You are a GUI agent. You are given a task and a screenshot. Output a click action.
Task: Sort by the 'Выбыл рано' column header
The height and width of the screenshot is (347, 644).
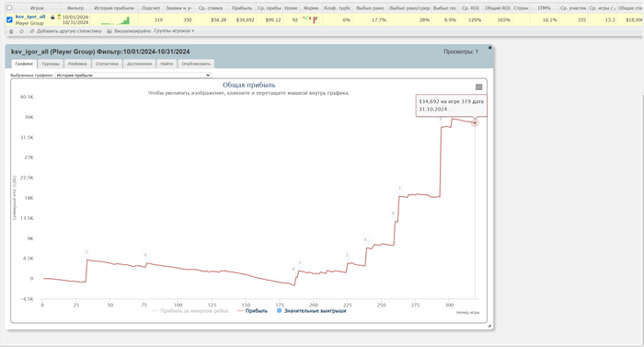tap(370, 7)
